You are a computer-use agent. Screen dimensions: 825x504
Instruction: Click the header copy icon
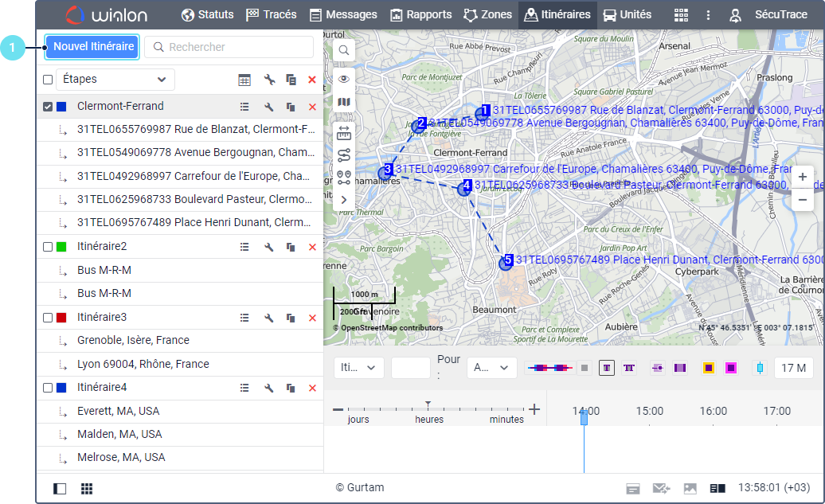(291, 80)
